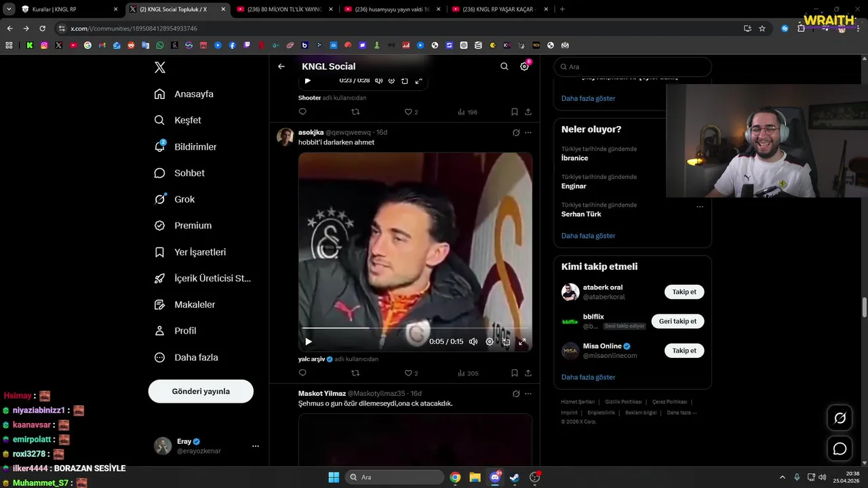Enter fullscreen on Galatasaray video
The height and width of the screenshot is (488, 868).
point(522,342)
